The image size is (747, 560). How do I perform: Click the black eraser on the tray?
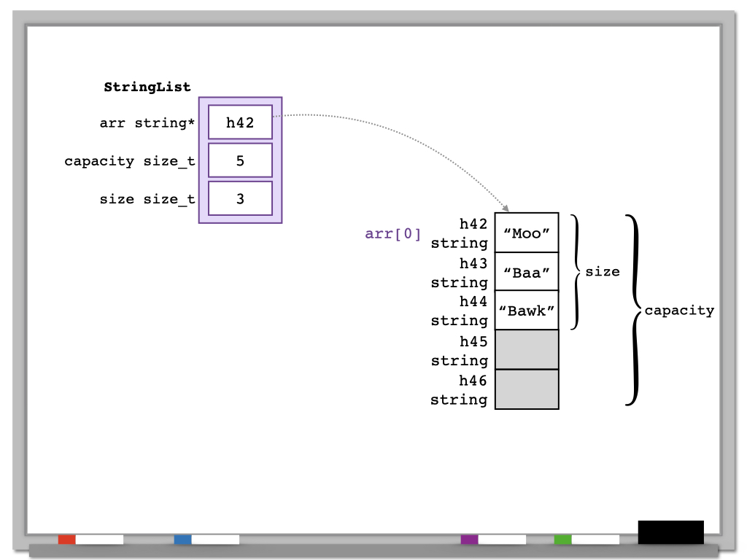coord(670,532)
